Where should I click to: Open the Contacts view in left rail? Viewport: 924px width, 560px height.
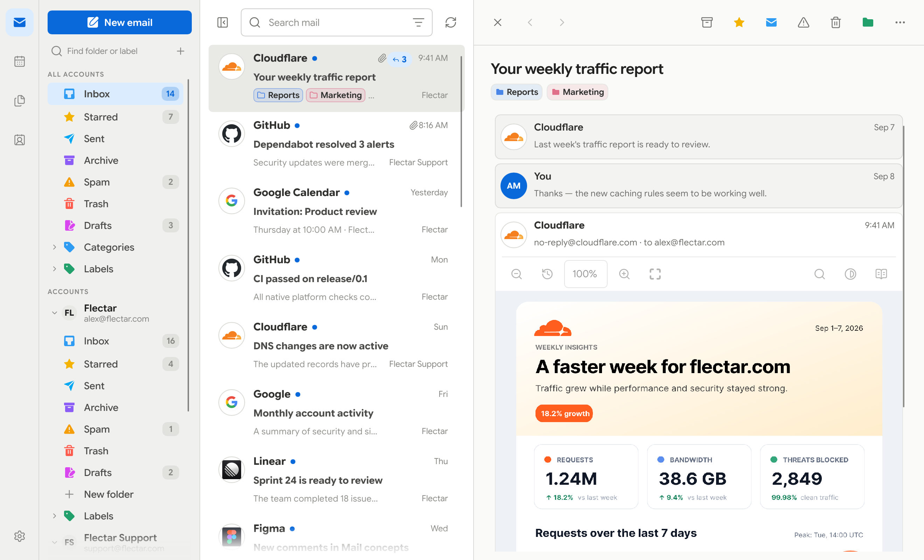20,140
